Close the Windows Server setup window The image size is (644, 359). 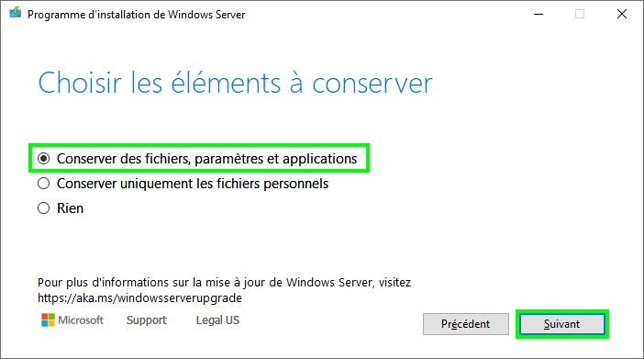622,14
